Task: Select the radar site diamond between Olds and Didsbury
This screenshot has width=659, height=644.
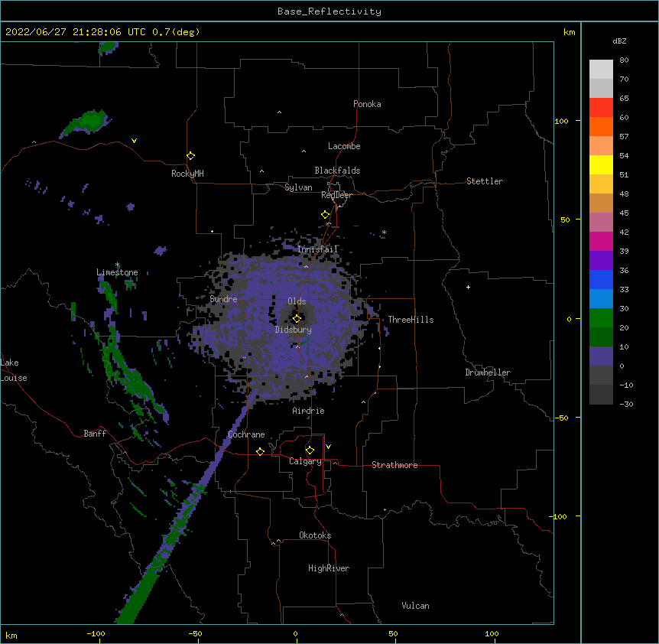Action: [x=297, y=319]
